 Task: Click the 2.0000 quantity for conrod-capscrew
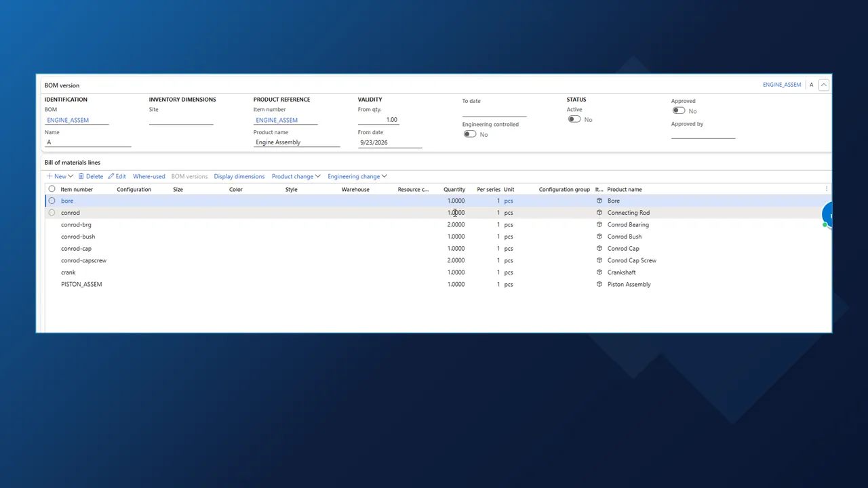456,260
